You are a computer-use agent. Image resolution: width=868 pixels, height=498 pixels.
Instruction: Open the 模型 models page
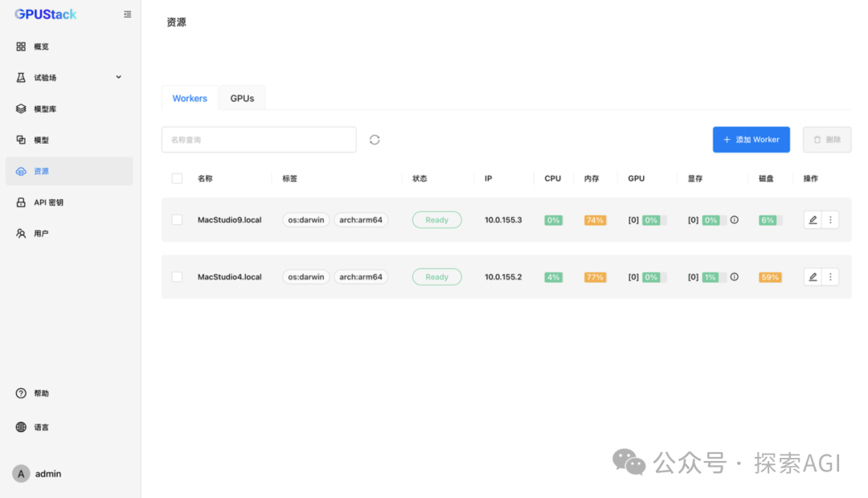pyautogui.click(x=69, y=140)
